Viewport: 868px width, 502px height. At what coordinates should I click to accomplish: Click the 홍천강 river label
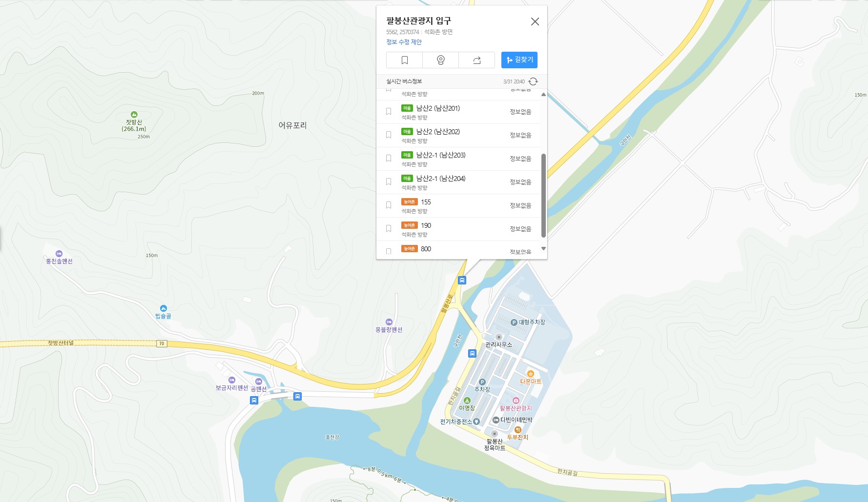[332, 437]
